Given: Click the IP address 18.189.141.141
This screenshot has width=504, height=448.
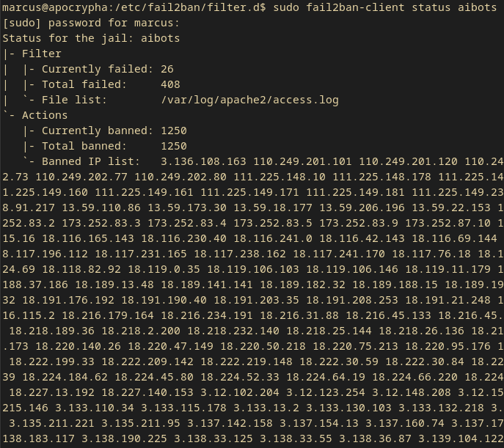Looking at the screenshot, I should pos(207,284).
